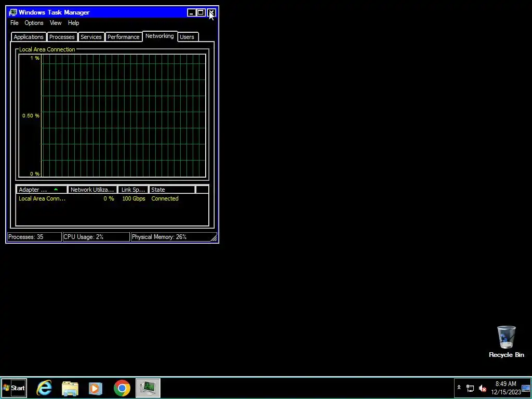Click the Show Desktop button
Screen dimensions: 532x399
point(526,388)
